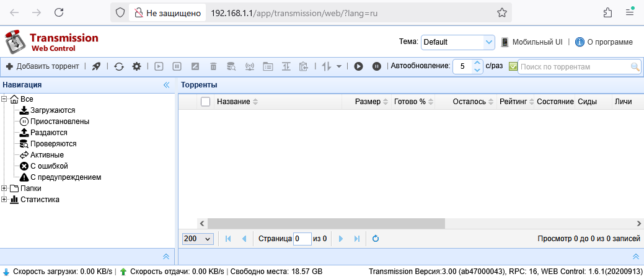Select С ошибкой in the navigation tree
644x279 pixels.
pyautogui.click(x=48, y=166)
